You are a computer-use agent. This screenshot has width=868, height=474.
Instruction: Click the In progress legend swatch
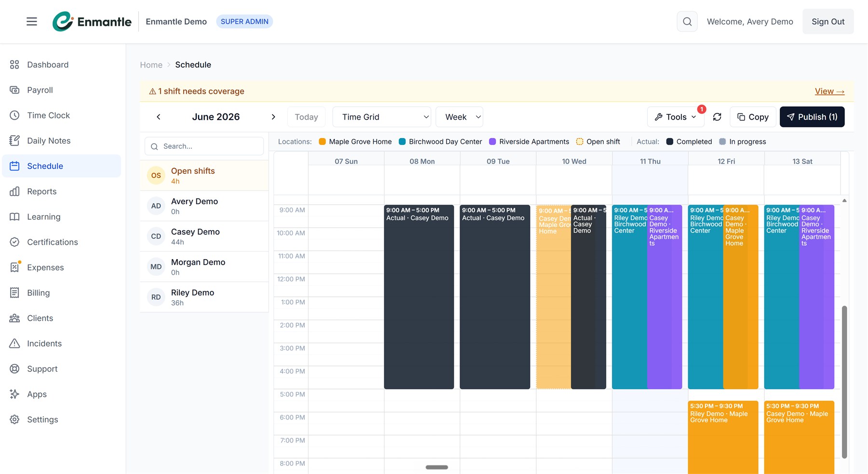pyautogui.click(x=722, y=141)
